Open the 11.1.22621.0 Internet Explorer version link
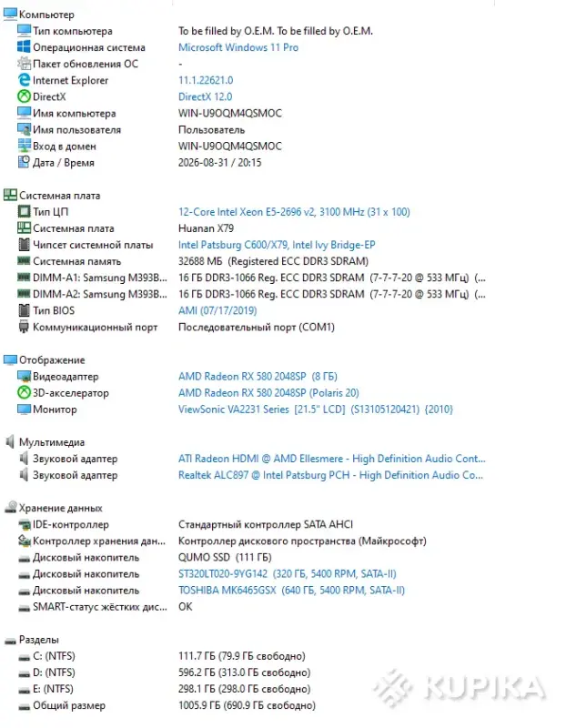 click(x=206, y=80)
